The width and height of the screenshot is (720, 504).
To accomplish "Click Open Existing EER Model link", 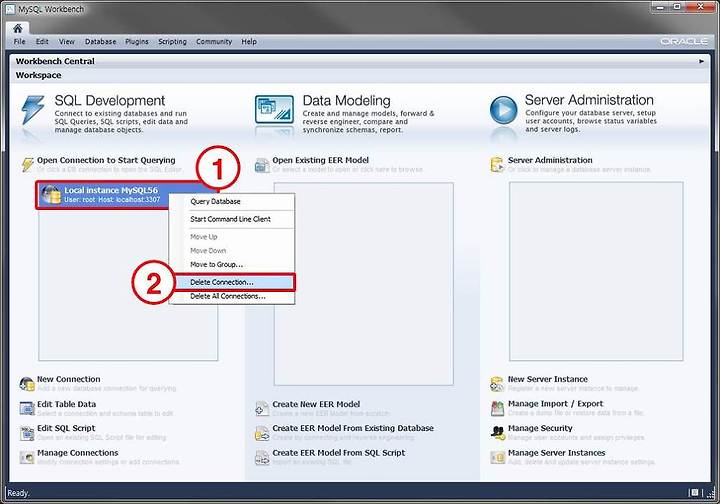I will tap(321, 160).
